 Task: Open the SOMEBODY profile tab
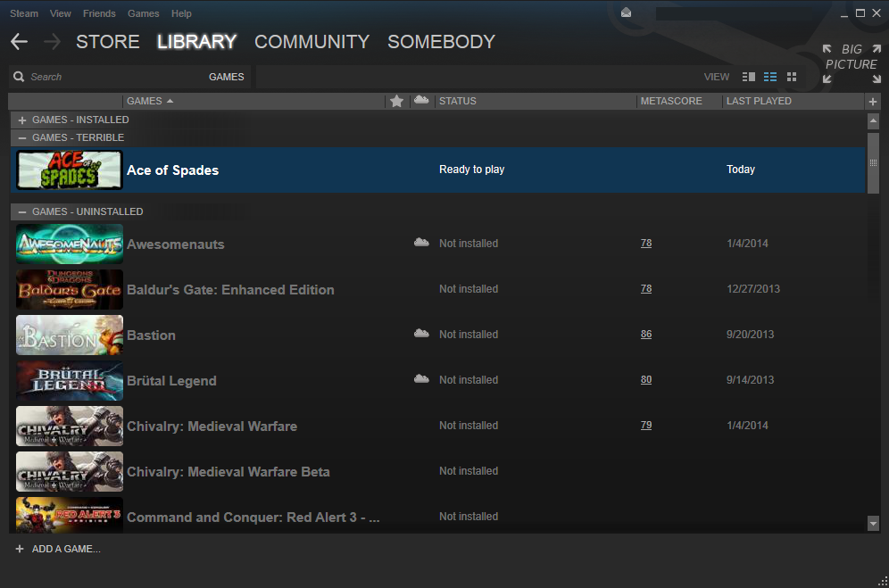441,41
